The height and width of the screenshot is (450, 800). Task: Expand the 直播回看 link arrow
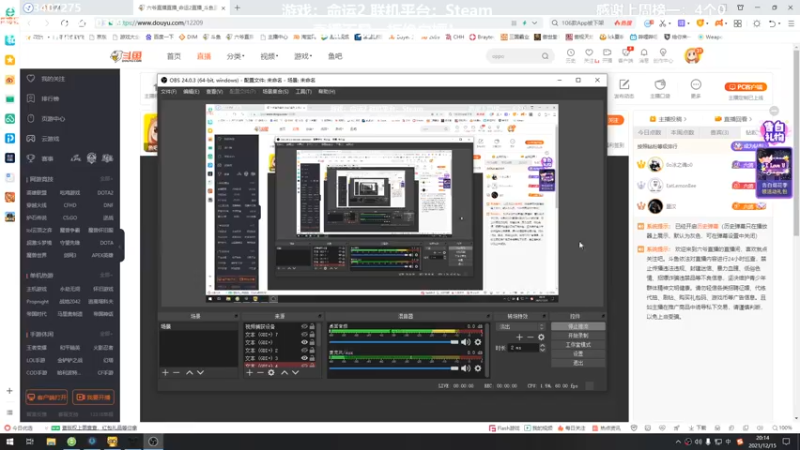750,119
